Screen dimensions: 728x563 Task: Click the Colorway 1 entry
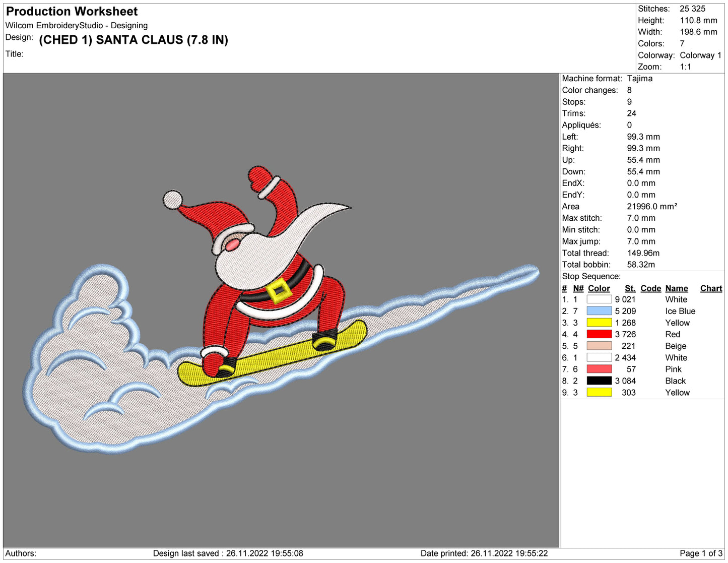[x=700, y=55]
